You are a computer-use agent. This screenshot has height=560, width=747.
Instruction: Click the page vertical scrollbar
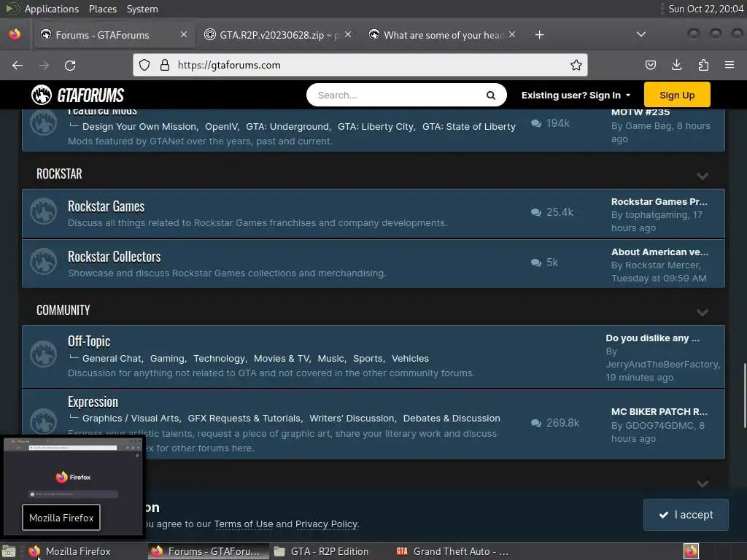(744, 395)
